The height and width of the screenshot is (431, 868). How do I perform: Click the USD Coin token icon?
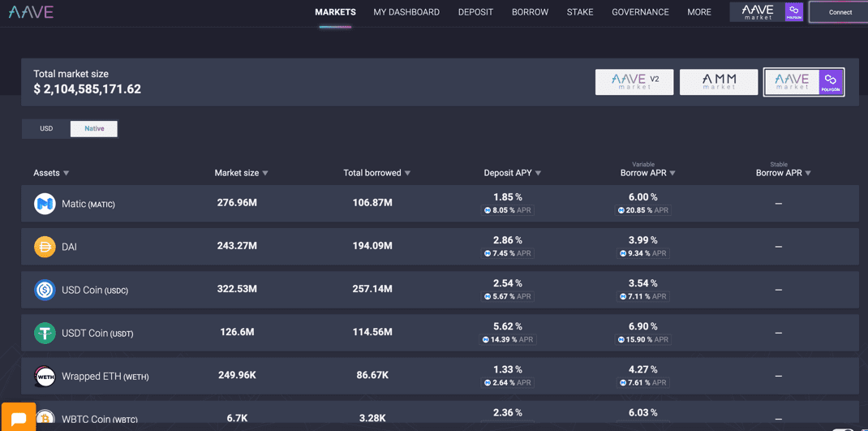tap(45, 290)
